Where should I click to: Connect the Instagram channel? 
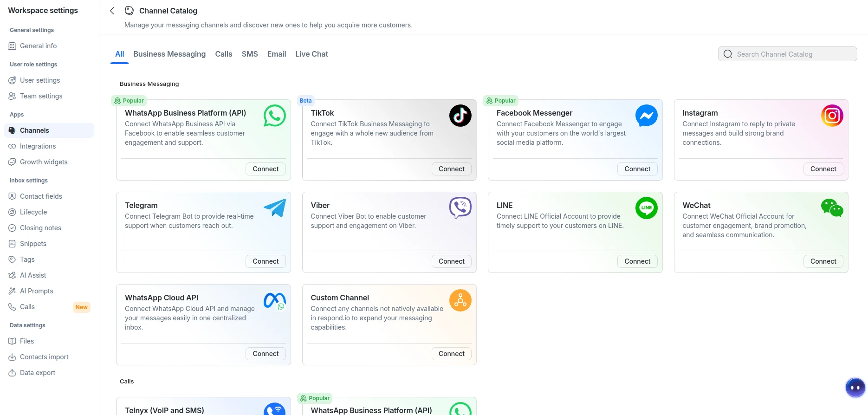823,169
